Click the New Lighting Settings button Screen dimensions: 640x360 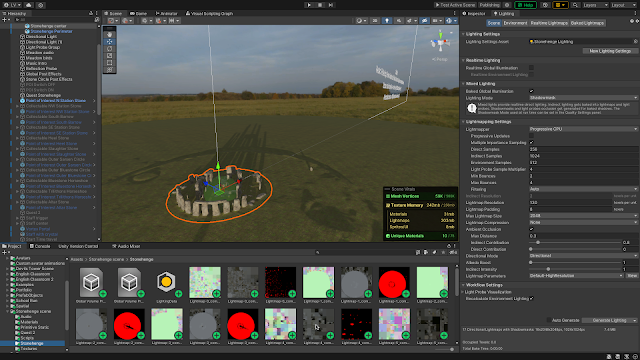click(x=610, y=51)
